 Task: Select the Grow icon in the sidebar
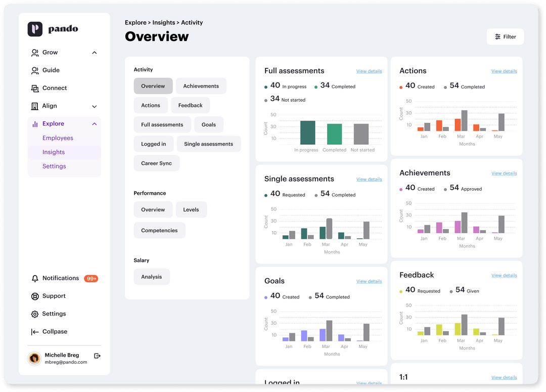tap(34, 52)
